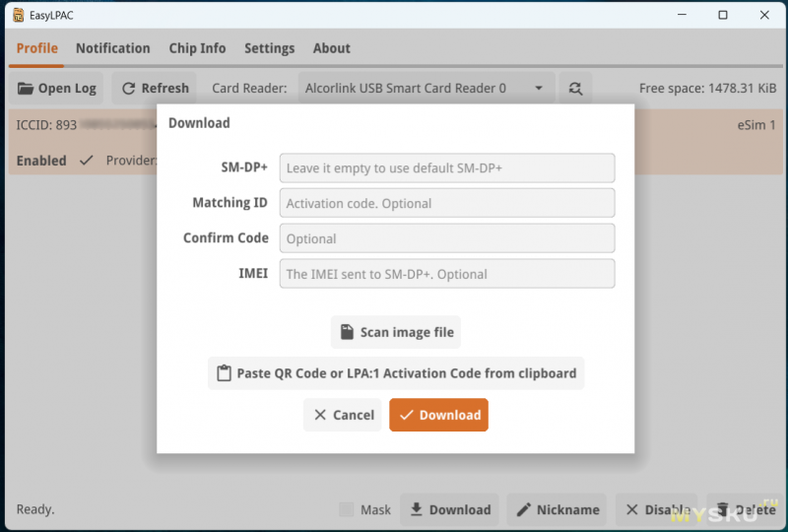This screenshot has height=532, width=788.
Task: Click the Open Log folder icon
Action: click(x=26, y=89)
